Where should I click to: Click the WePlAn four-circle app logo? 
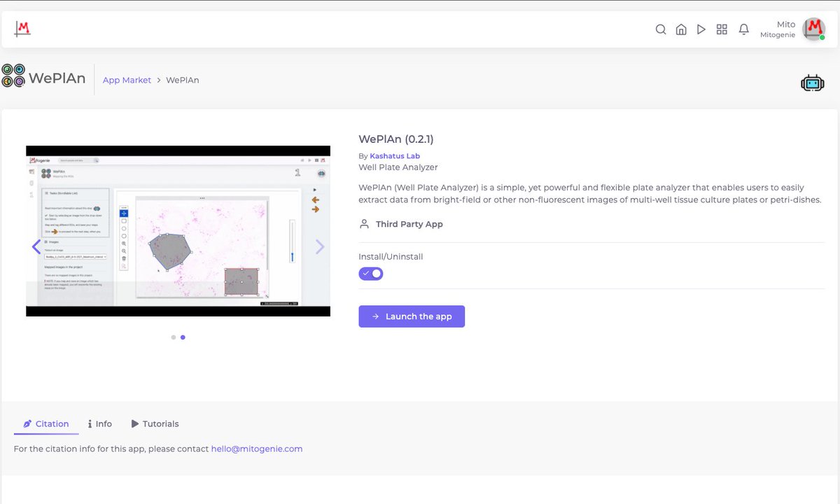[13, 76]
